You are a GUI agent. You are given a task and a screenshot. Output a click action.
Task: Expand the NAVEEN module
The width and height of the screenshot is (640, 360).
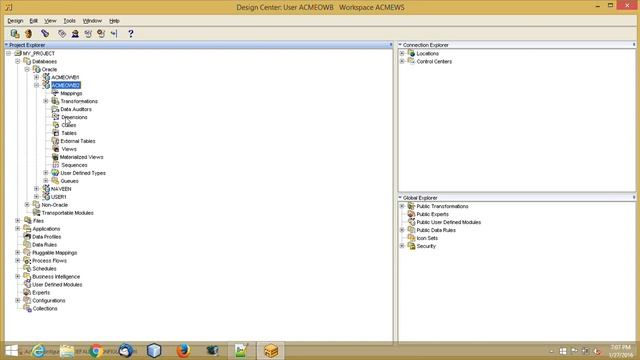click(36, 189)
